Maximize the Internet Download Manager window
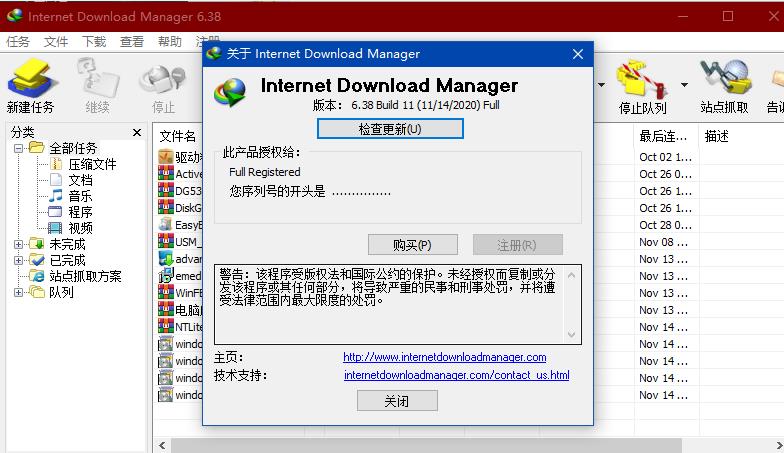The height and width of the screenshot is (453, 784). coord(728,16)
